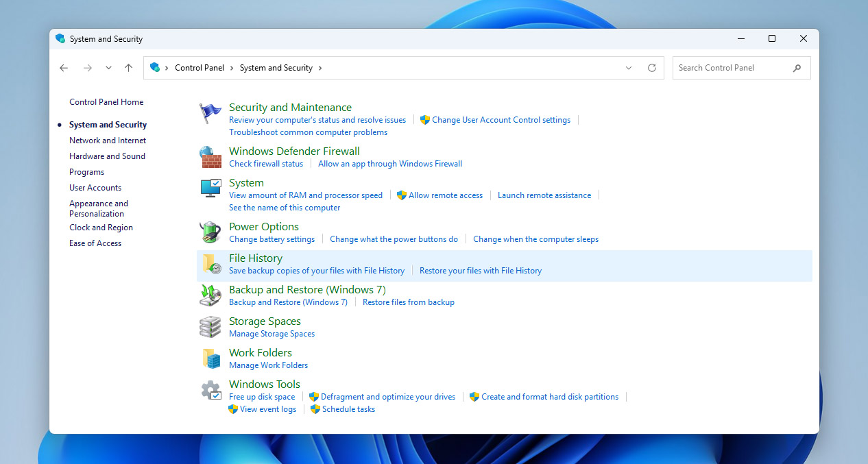Click the Control Panel icon in address bar
Screen dimensions: 868x464
point(155,67)
